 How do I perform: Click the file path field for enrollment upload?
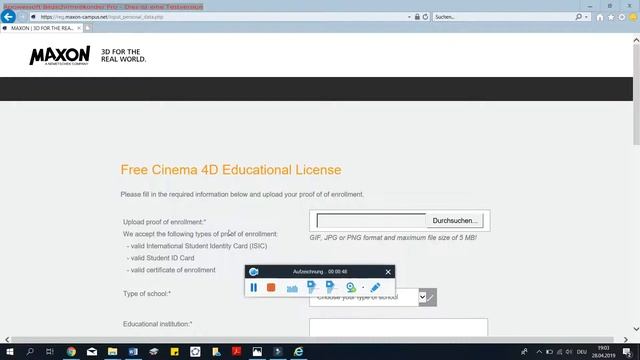point(371,221)
